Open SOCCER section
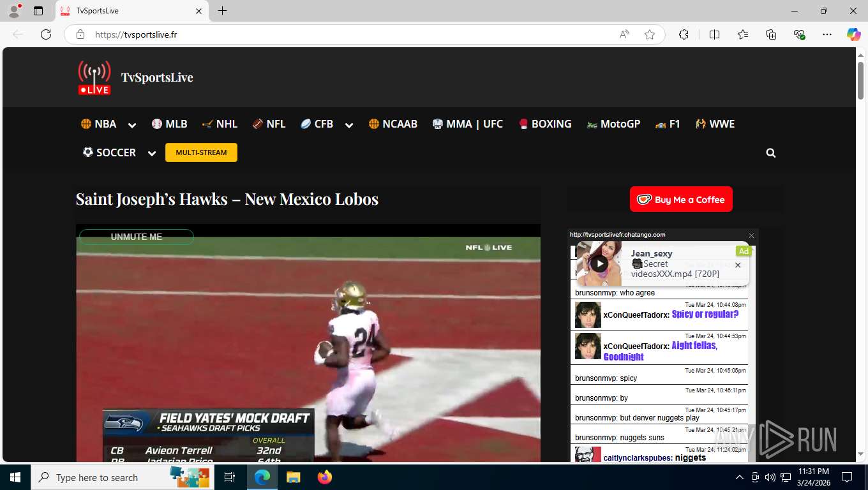Viewport: 868px width, 490px height. click(x=108, y=152)
